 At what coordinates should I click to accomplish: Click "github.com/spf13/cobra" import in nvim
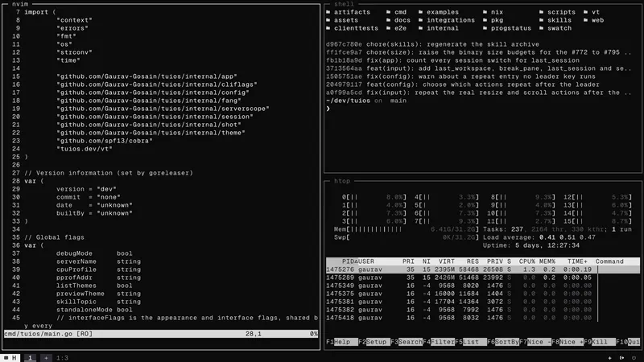(x=105, y=141)
